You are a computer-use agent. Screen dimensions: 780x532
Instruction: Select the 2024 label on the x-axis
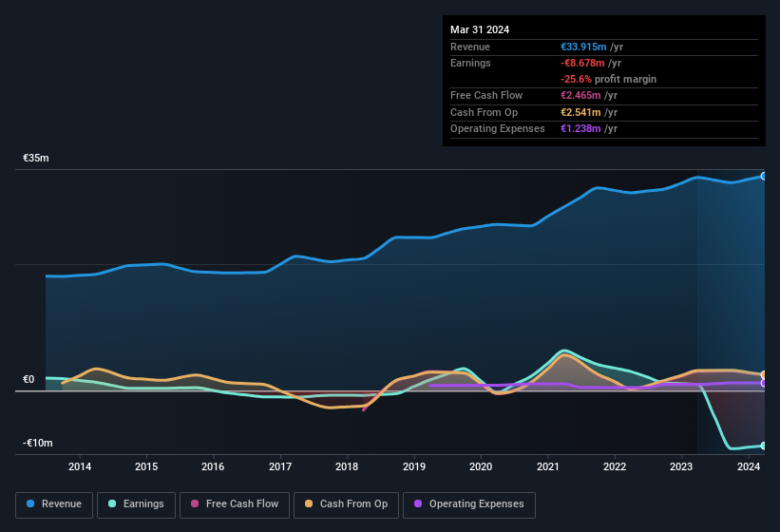click(x=749, y=466)
